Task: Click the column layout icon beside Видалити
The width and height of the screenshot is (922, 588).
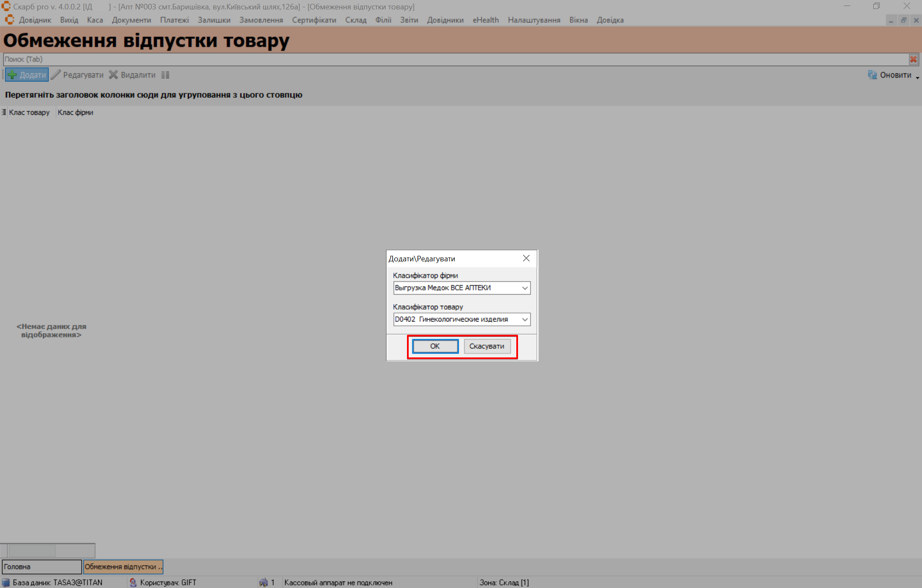Action: (x=165, y=75)
